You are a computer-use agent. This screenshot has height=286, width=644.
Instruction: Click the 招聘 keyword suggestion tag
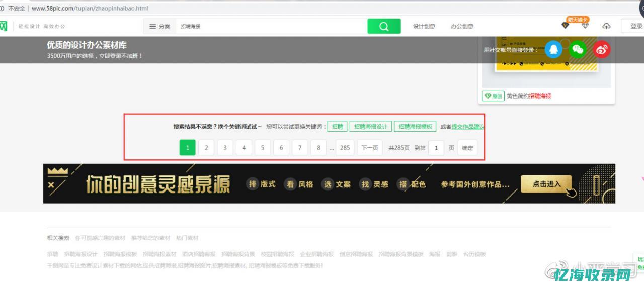pyautogui.click(x=337, y=127)
